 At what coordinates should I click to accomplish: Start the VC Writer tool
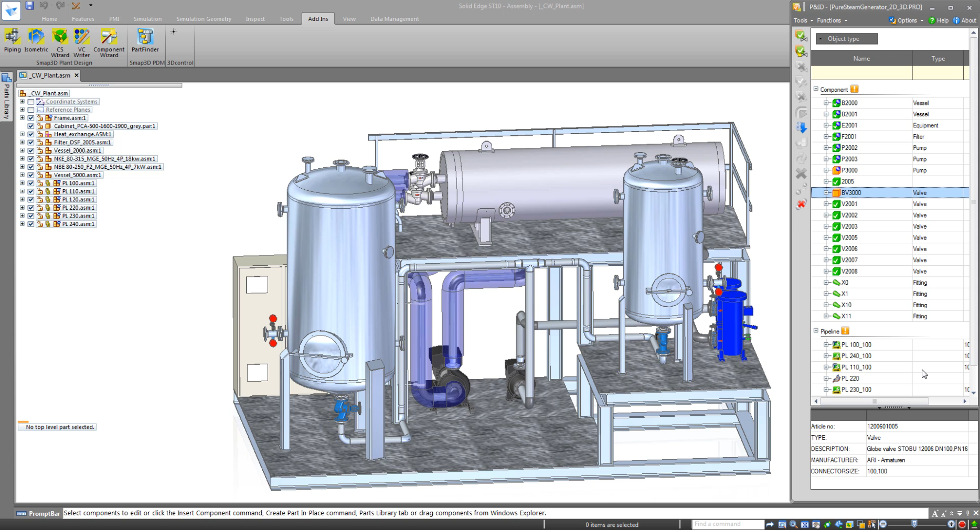pos(81,42)
